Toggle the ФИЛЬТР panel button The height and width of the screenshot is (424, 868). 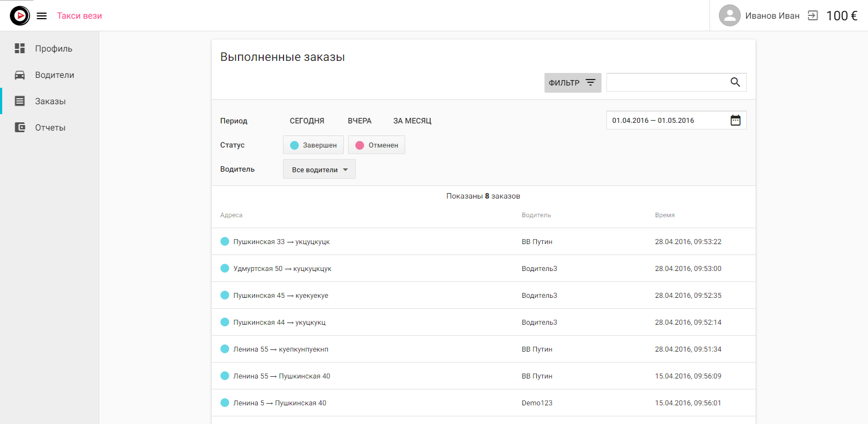[x=572, y=83]
